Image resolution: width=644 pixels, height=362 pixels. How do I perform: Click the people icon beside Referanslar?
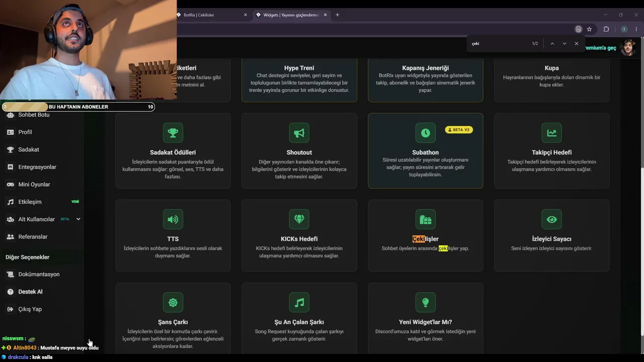(10, 237)
